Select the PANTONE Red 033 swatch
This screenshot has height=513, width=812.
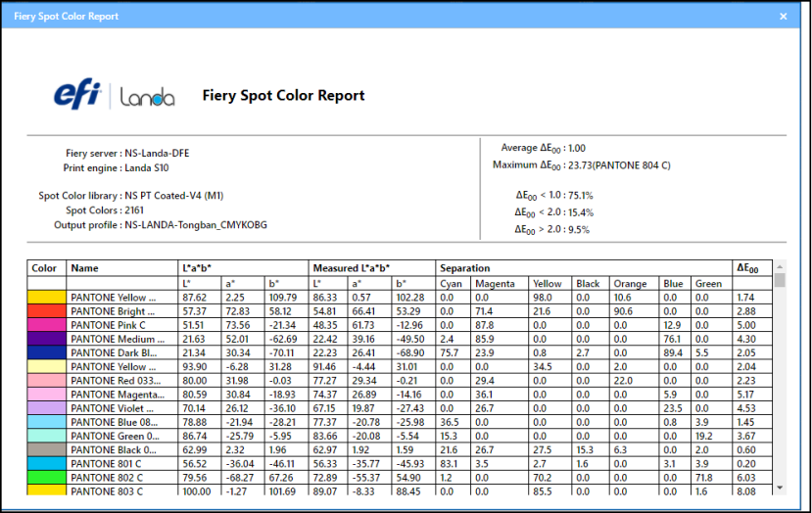[46, 381]
